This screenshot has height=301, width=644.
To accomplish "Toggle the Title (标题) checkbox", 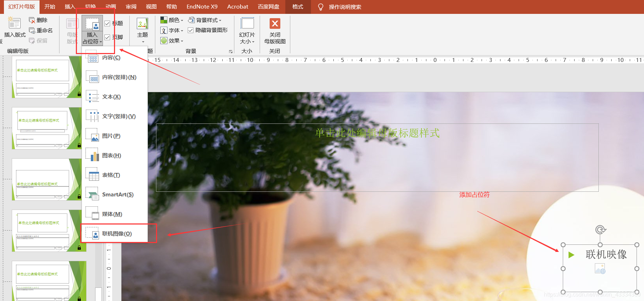I will 107,23.
